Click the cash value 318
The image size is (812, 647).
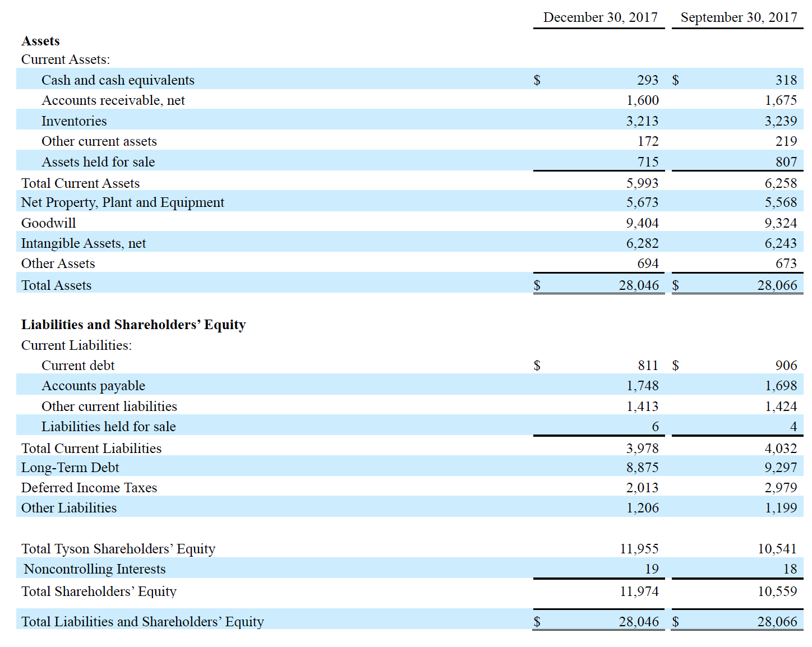[x=786, y=80]
